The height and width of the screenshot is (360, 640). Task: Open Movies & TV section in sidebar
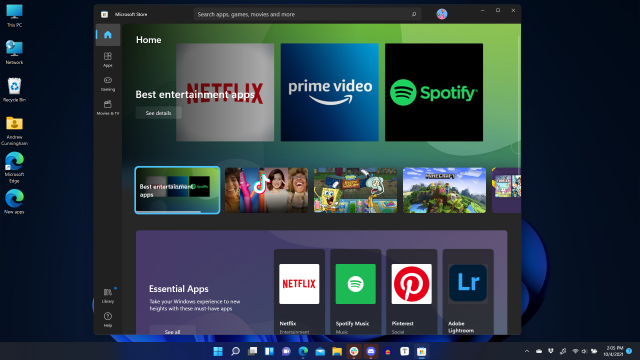pos(108,107)
